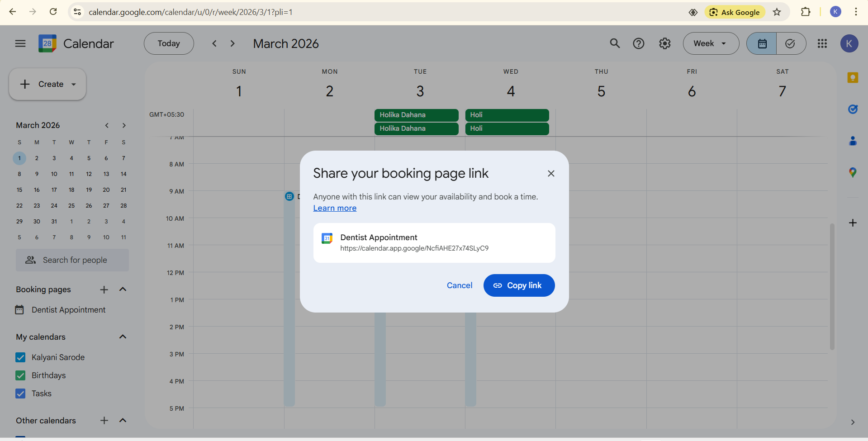Collapse the Booking pages section
868x441 pixels.
(123, 289)
